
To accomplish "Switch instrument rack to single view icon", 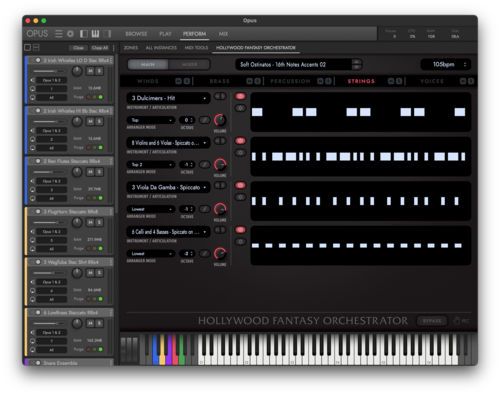I will [x=28, y=48].
